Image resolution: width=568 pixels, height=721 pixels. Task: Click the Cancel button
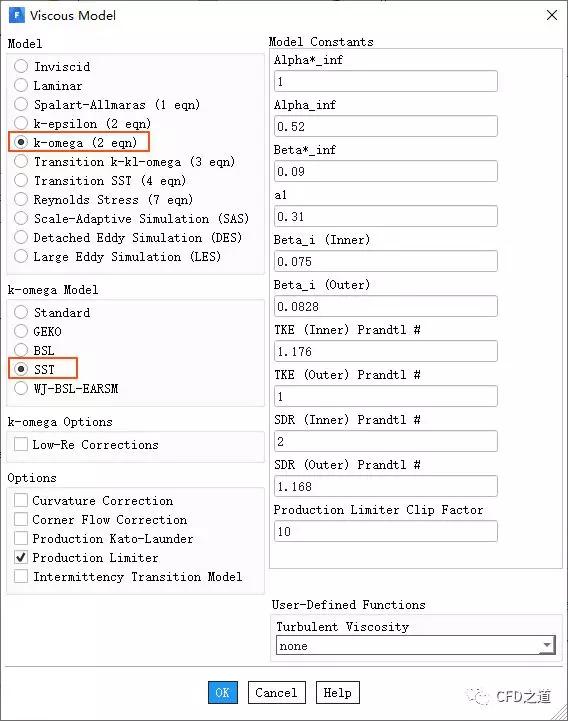(277, 692)
